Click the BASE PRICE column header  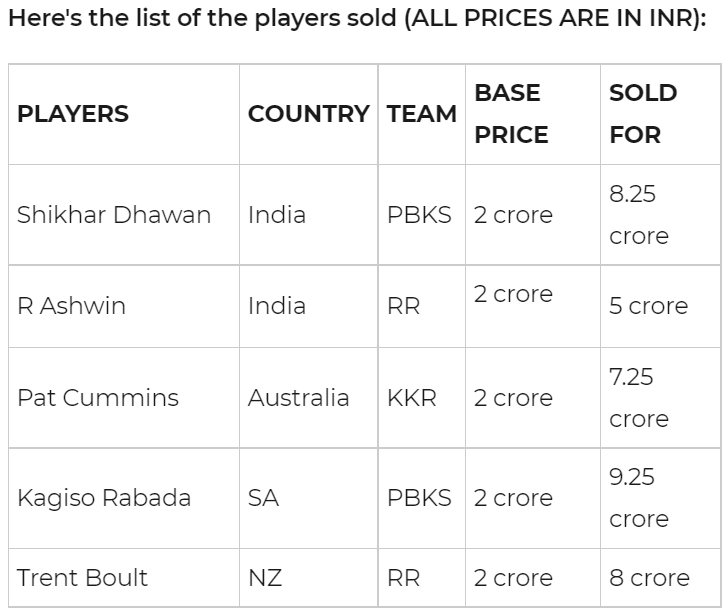(x=511, y=114)
